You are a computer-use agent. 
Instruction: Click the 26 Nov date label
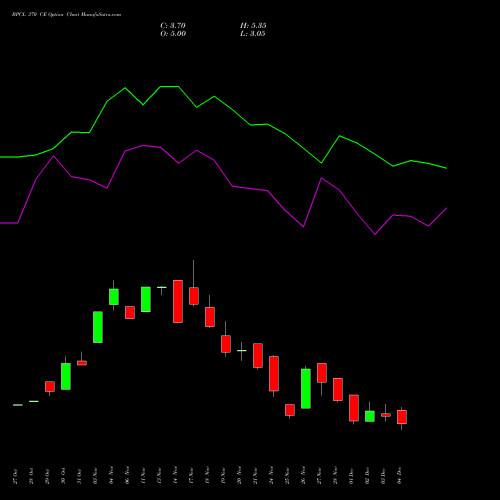(303, 476)
